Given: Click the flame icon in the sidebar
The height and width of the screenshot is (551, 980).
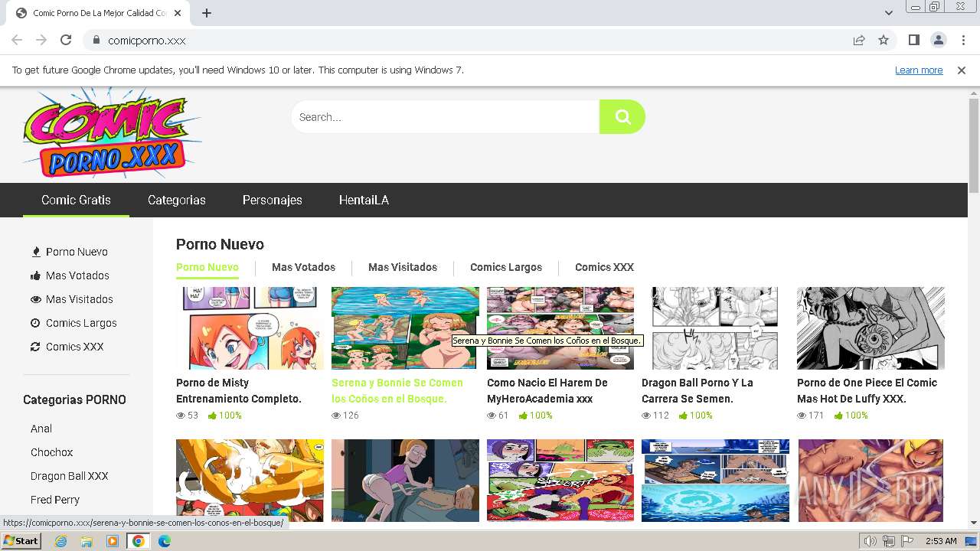Looking at the screenshot, I should click(35, 252).
